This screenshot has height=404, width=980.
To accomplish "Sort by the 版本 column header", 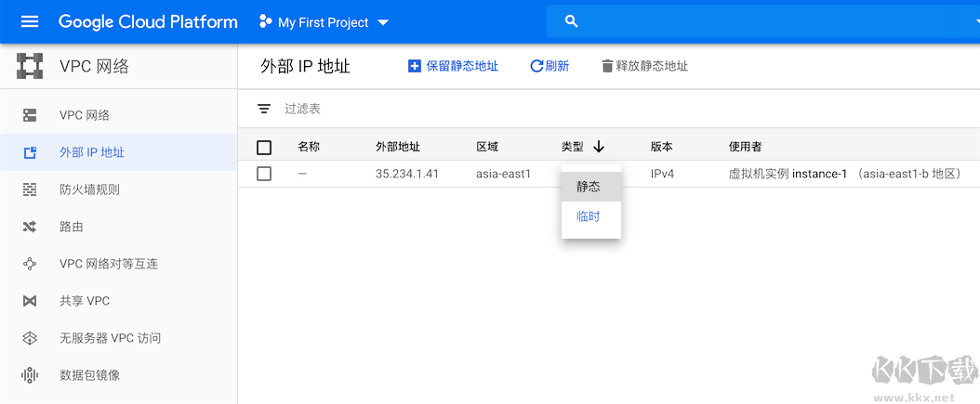I will (x=662, y=148).
